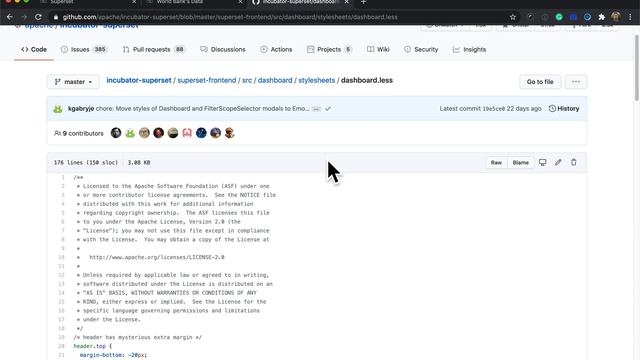
Task: Click the address bar URL
Action: [x=230, y=17]
